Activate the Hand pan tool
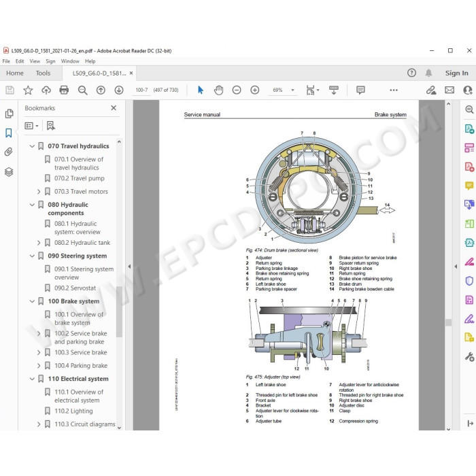476x476 pixels. 218,90
